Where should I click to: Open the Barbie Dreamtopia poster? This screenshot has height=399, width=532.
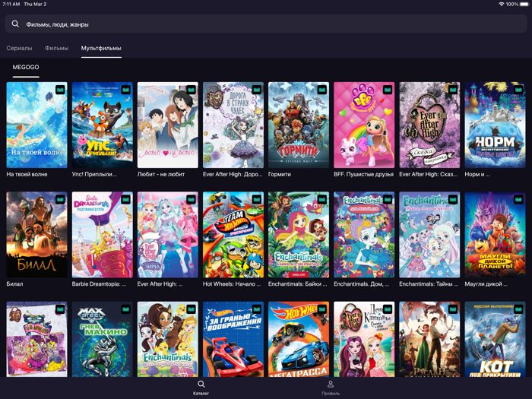(x=102, y=235)
